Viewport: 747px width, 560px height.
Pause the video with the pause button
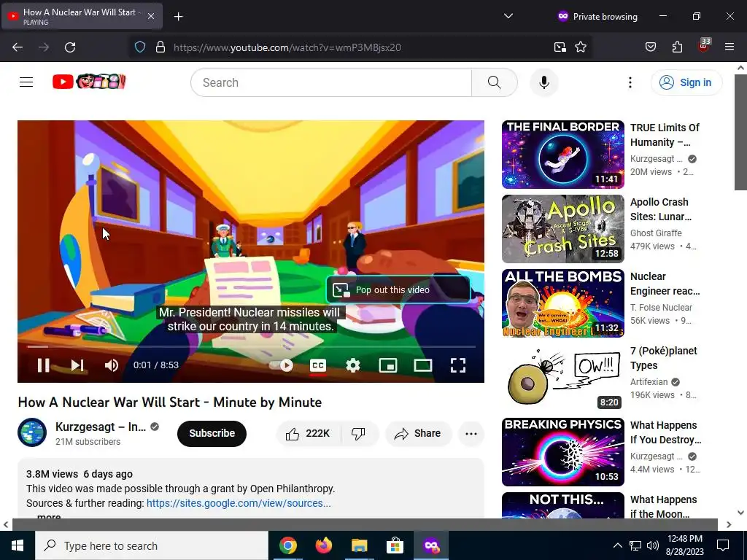tap(43, 365)
